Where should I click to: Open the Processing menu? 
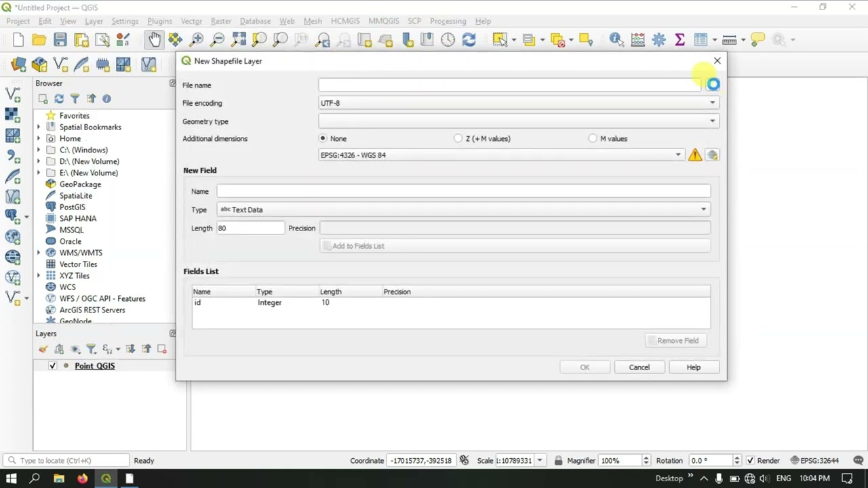tap(448, 21)
